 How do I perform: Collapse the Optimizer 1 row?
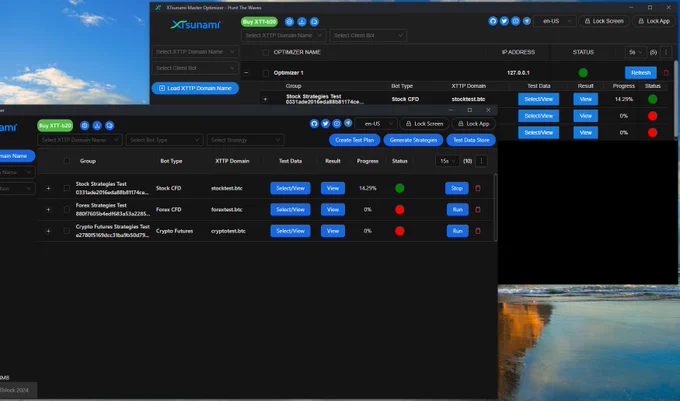click(246, 72)
